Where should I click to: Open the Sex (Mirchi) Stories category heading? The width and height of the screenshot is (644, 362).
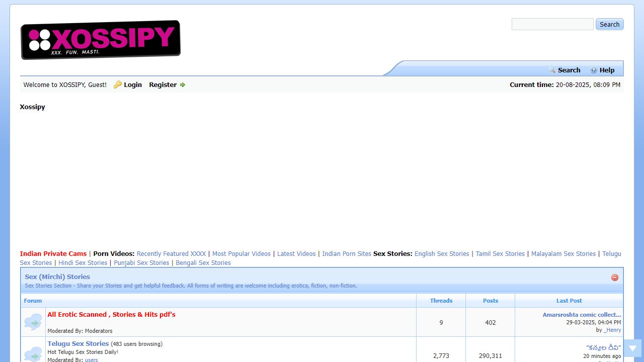(x=57, y=277)
